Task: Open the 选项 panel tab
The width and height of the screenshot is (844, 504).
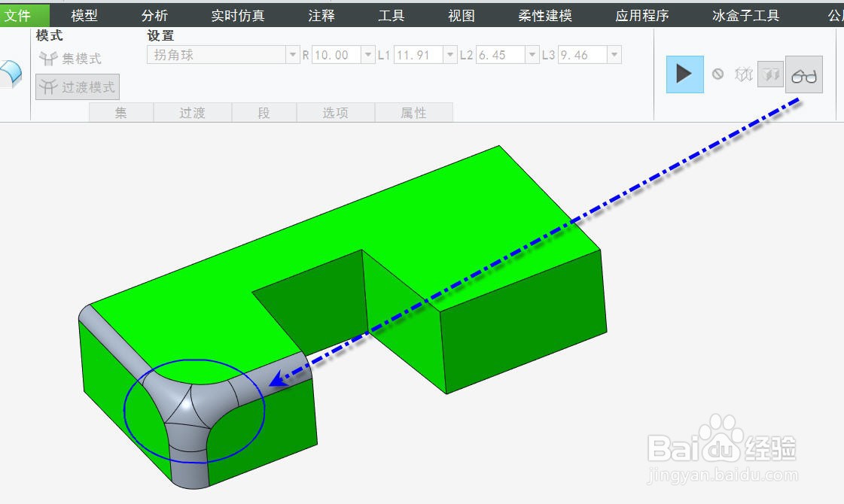Action: (335, 112)
